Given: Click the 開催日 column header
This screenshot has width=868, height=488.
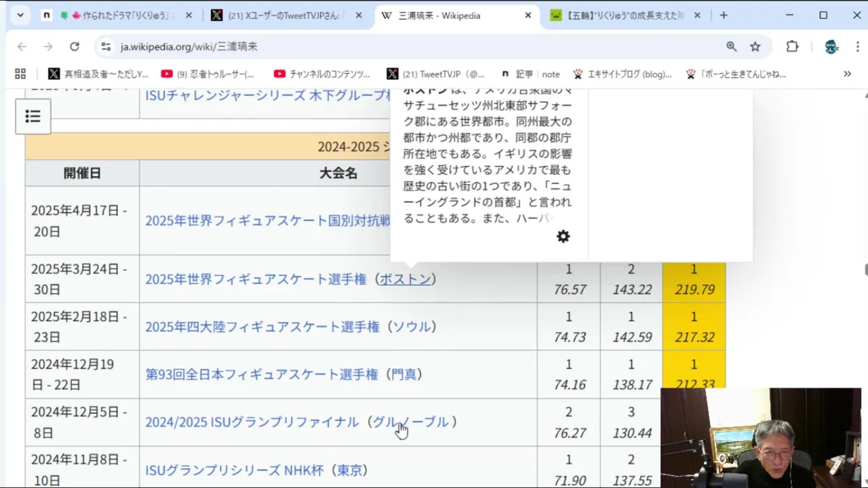Looking at the screenshot, I should click(82, 173).
